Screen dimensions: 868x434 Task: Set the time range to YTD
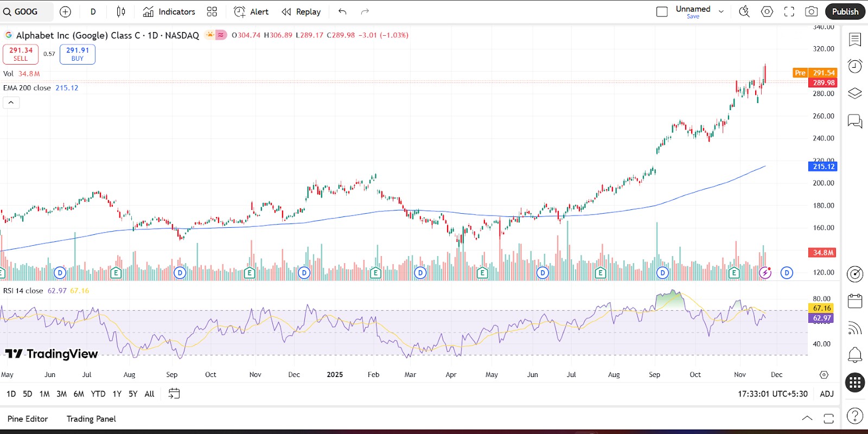point(98,394)
